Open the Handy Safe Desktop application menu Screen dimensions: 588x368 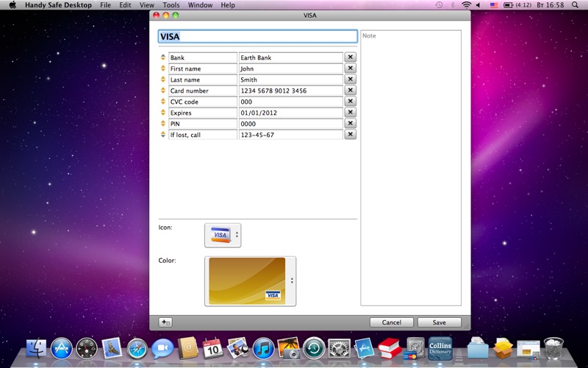pyautogui.click(x=58, y=5)
